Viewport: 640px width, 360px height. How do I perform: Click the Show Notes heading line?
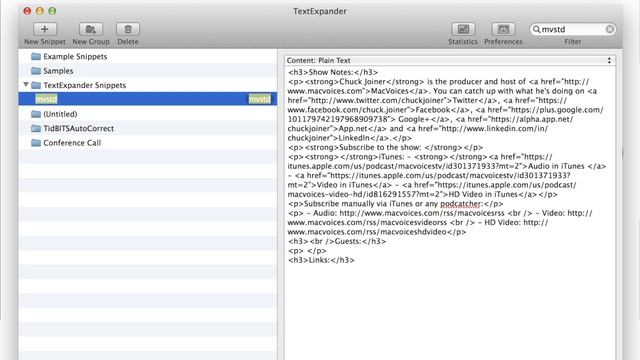333,72
